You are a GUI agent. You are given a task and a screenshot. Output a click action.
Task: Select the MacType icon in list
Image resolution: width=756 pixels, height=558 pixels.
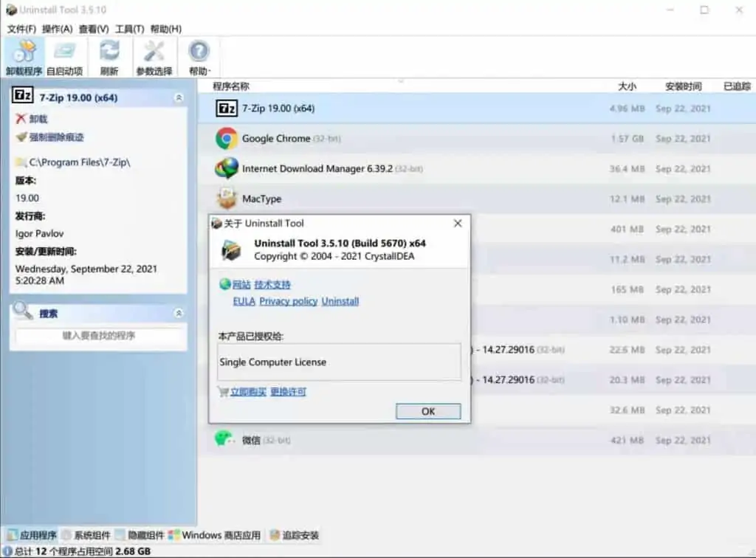227,199
